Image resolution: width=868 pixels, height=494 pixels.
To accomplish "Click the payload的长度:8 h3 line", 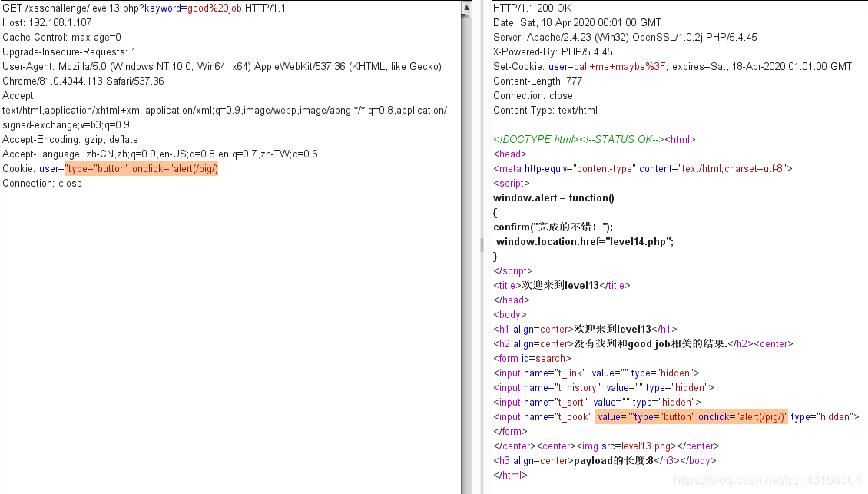I will tap(605, 461).
